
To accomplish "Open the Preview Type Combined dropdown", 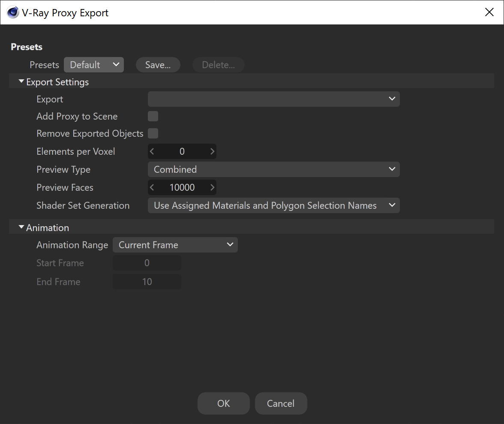I will [x=273, y=169].
